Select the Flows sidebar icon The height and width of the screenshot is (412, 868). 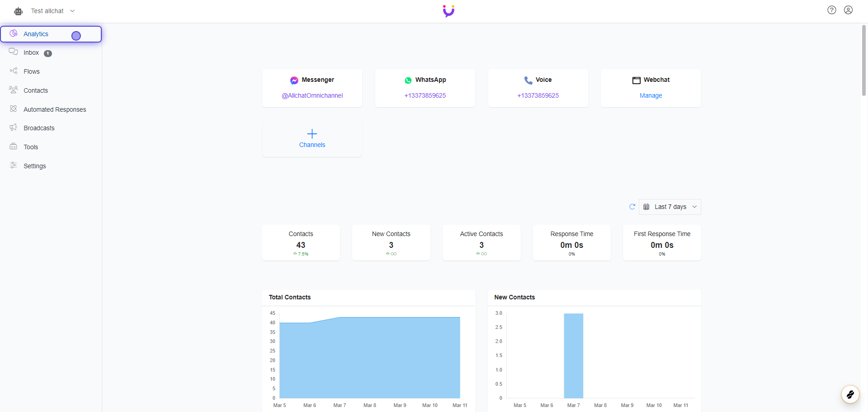(x=13, y=71)
